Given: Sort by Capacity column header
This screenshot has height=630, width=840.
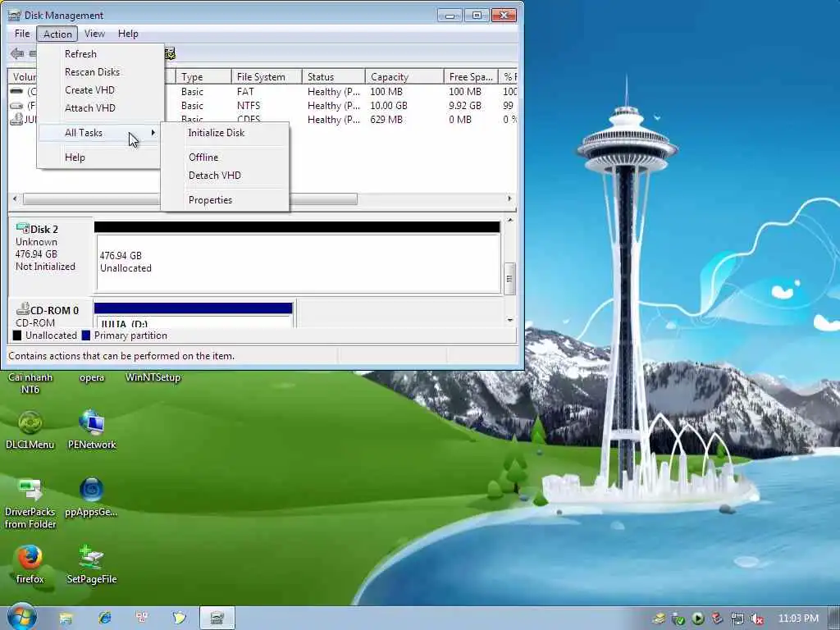Looking at the screenshot, I should (404, 76).
